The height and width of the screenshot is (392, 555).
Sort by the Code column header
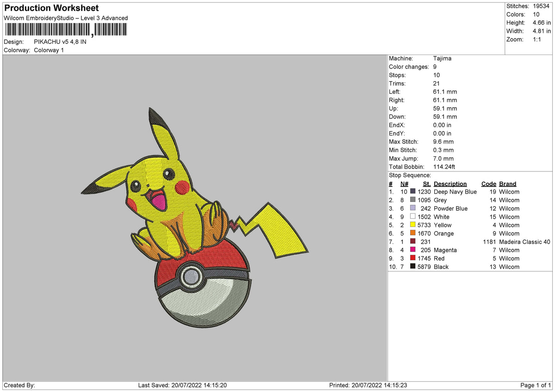coord(488,184)
